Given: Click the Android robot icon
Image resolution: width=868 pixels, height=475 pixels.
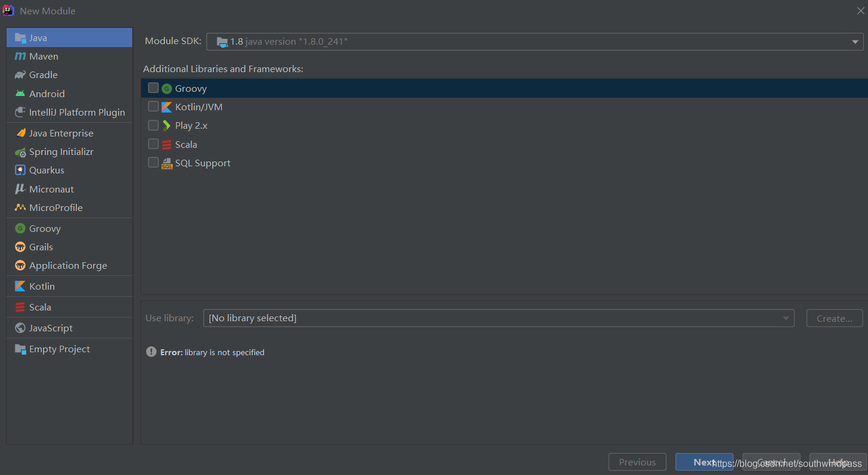Looking at the screenshot, I should (20, 94).
